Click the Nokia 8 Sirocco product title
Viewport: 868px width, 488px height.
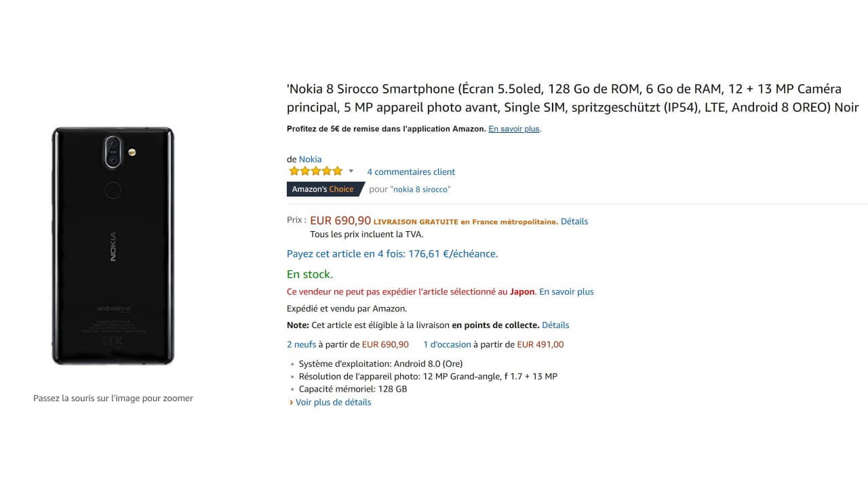click(x=572, y=98)
